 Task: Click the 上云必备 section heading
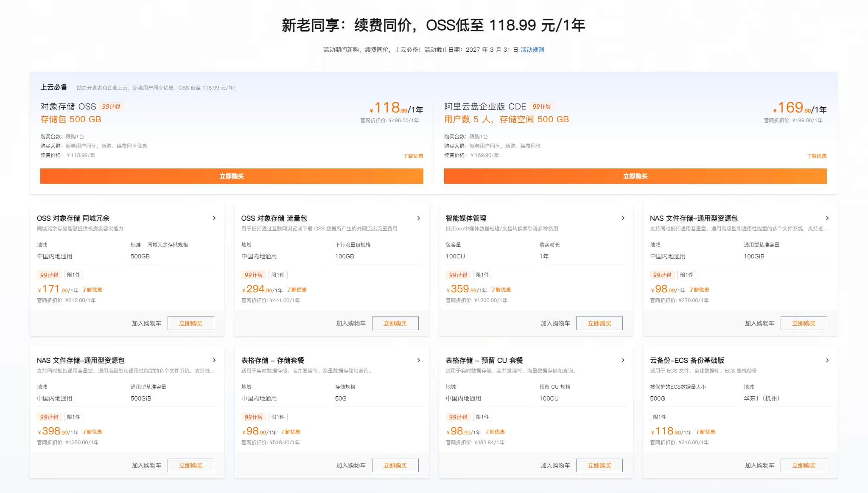[54, 87]
